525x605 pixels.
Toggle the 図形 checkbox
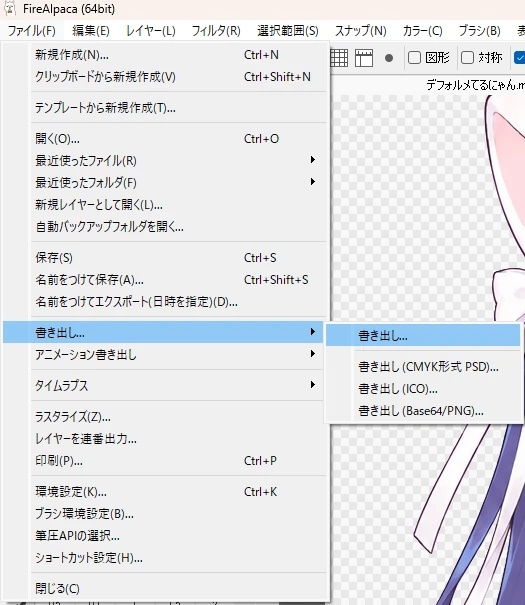(414, 58)
